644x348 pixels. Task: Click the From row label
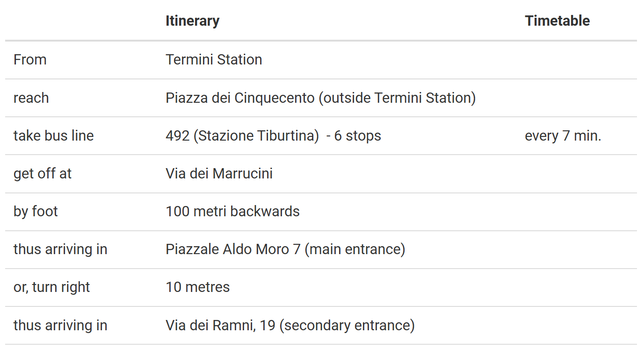[x=30, y=60]
